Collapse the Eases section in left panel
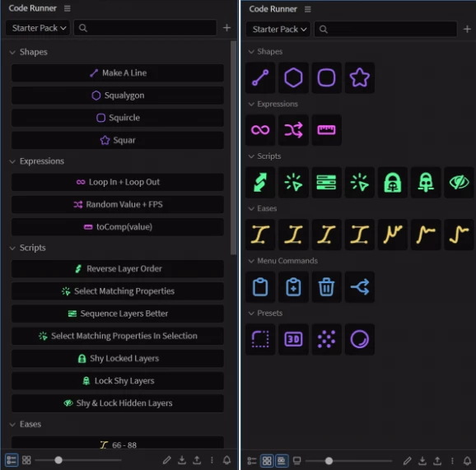The image size is (476, 470). point(12,425)
